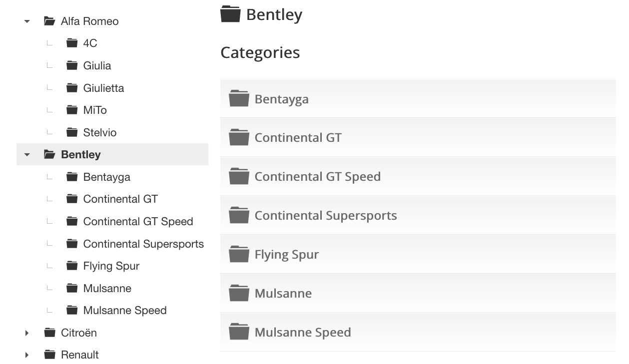
Task: Click the Alfa Romeo open-folder icon
Action: tap(49, 21)
